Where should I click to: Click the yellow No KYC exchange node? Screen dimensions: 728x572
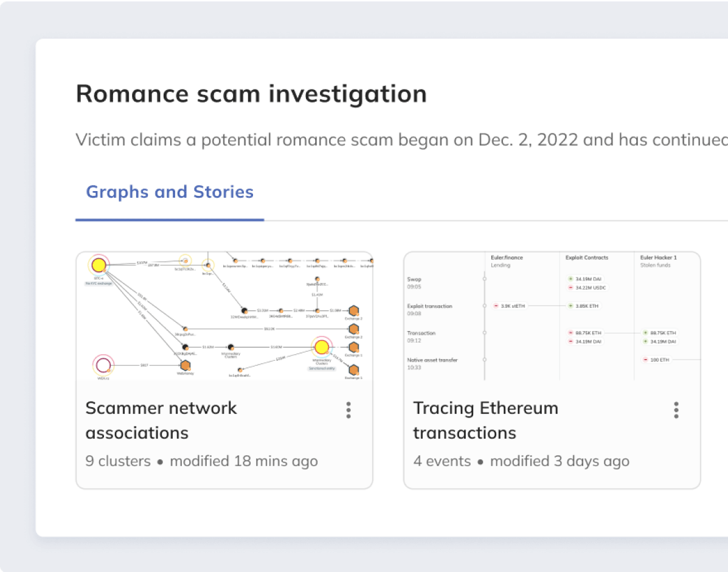pyautogui.click(x=98, y=265)
